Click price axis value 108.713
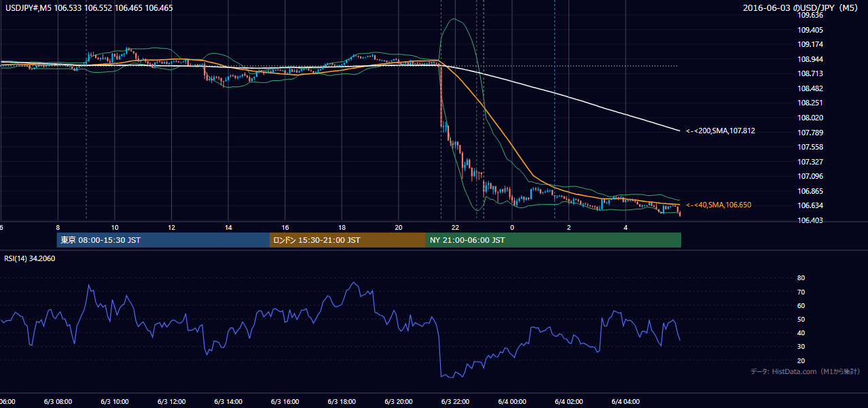The height and width of the screenshot is (408, 868). 810,73
